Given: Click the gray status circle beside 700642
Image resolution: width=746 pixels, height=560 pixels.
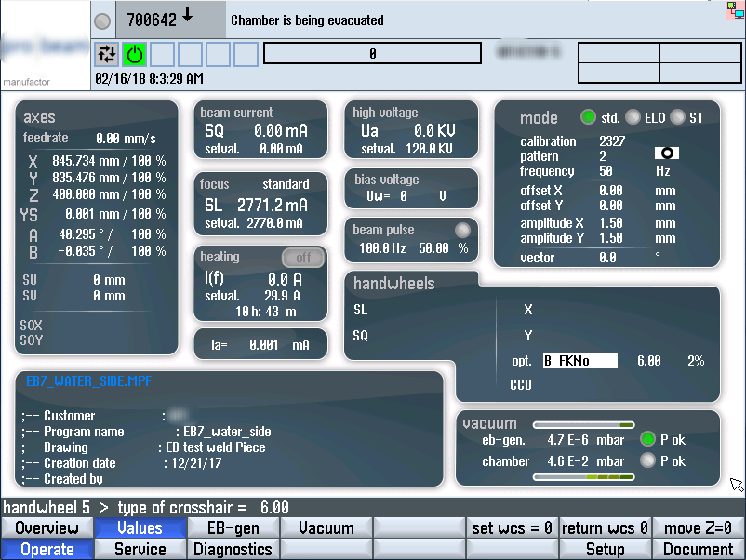Looking at the screenshot, I should point(104,20).
